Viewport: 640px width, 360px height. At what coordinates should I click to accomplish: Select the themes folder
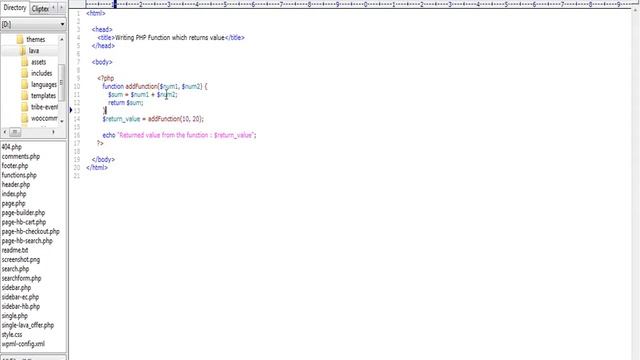[36, 40]
